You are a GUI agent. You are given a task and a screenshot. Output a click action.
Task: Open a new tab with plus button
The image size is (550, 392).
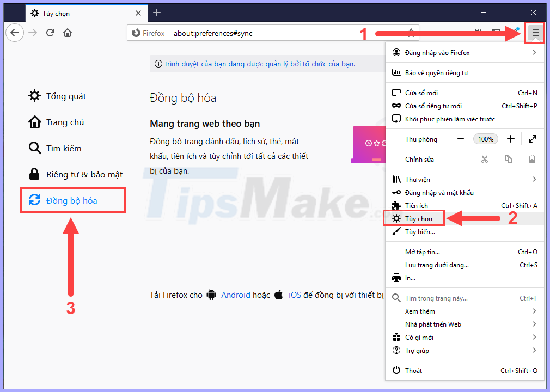pos(157,13)
